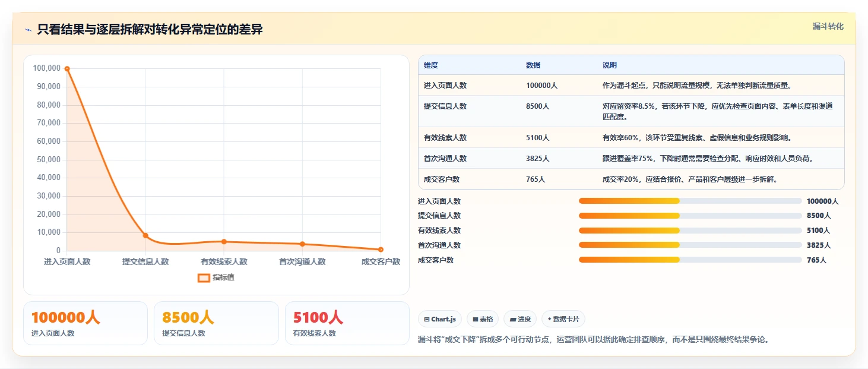Click the 说明 column header
This screenshot has width=868, height=369.
tap(610, 65)
